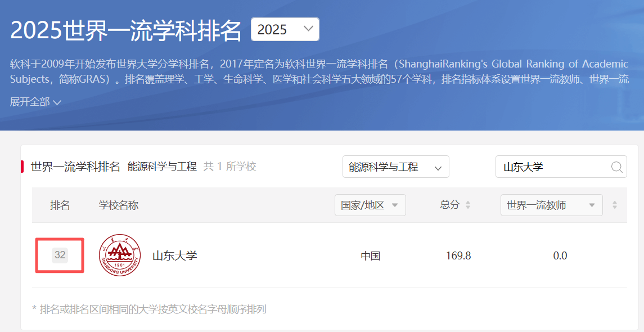Click the footnote about alphabetical ordering
Viewport: 644px width, 332px height.
click(x=149, y=309)
